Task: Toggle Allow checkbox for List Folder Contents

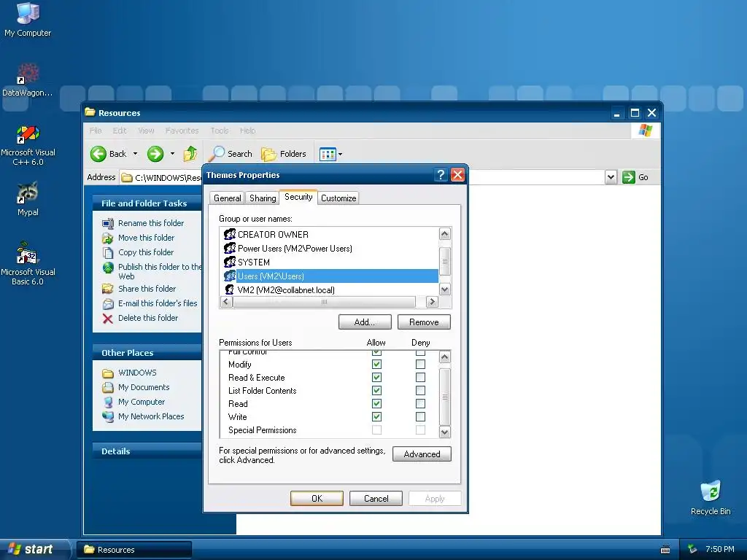Action: click(x=376, y=391)
